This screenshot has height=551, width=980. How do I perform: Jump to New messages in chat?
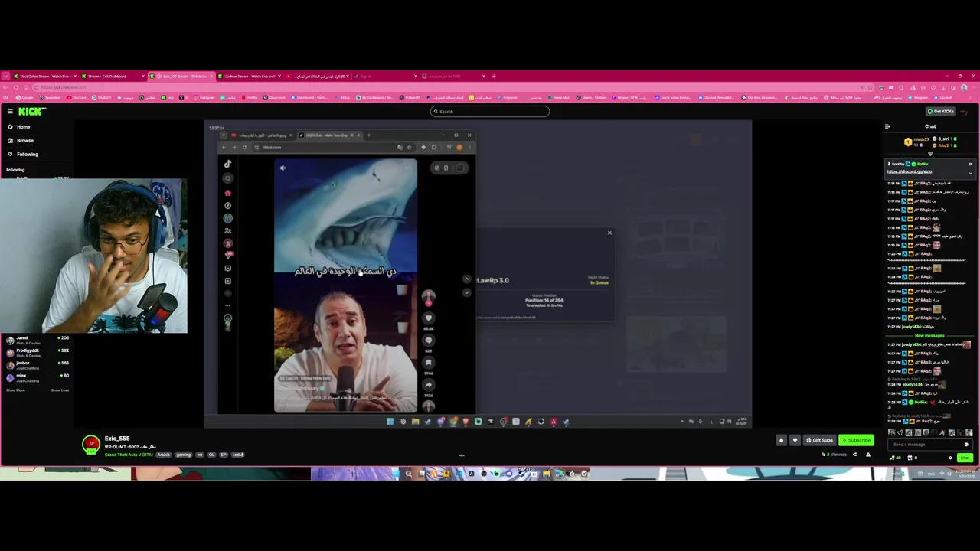[x=929, y=336]
